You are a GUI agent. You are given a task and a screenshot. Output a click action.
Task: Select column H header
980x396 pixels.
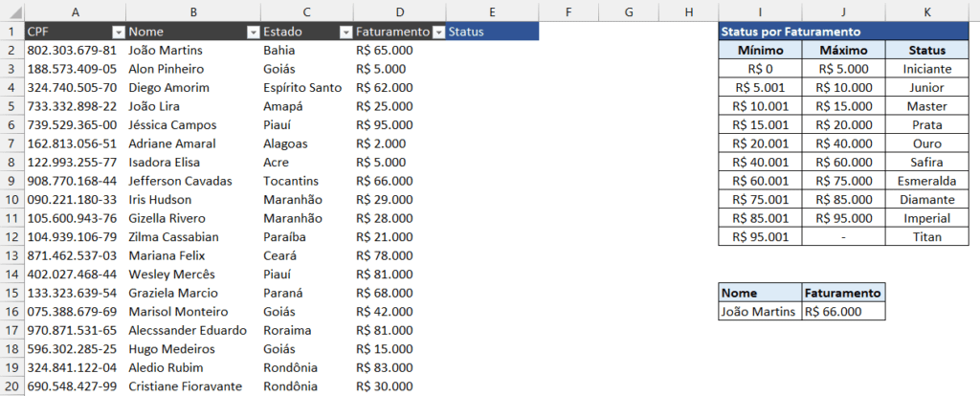[x=689, y=11]
